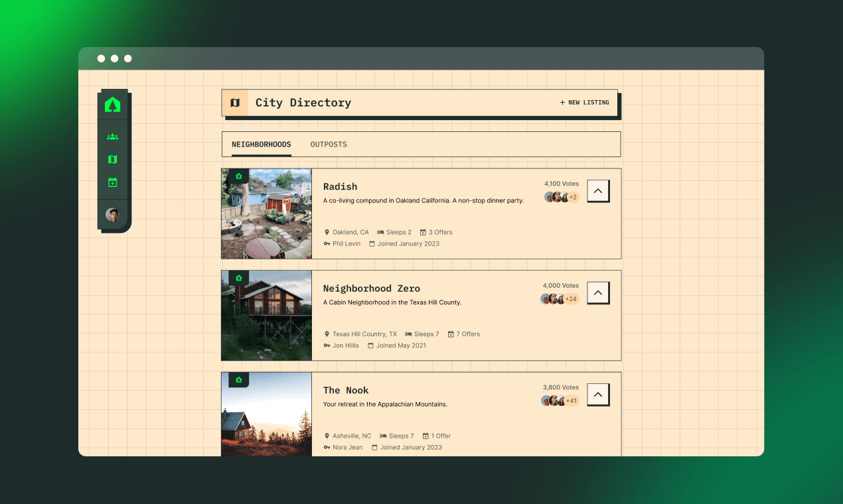Upvote The Nook listing

[x=598, y=395]
